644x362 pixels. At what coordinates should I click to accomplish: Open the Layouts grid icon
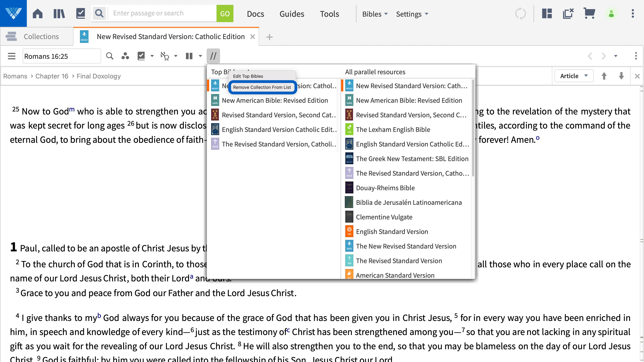pyautogui.click(x=547, y=13)
